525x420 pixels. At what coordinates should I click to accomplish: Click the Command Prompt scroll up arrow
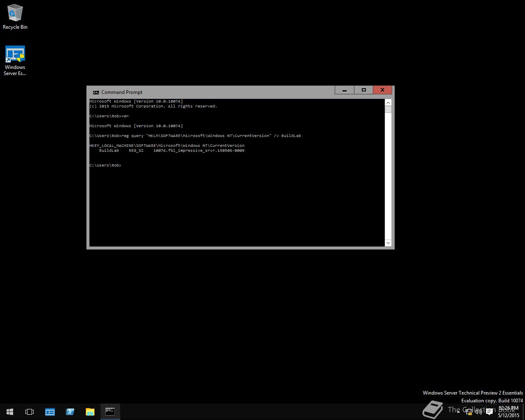coord(388,102)
